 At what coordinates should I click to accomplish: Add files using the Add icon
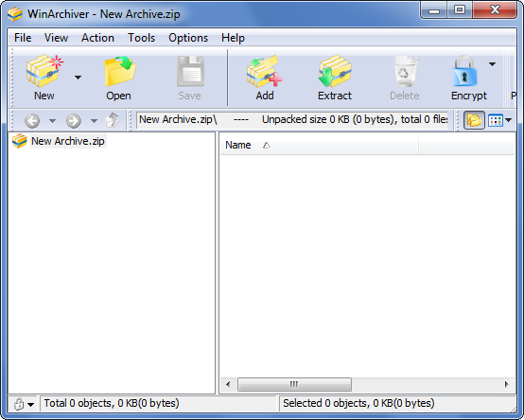[x=264, y=72]
